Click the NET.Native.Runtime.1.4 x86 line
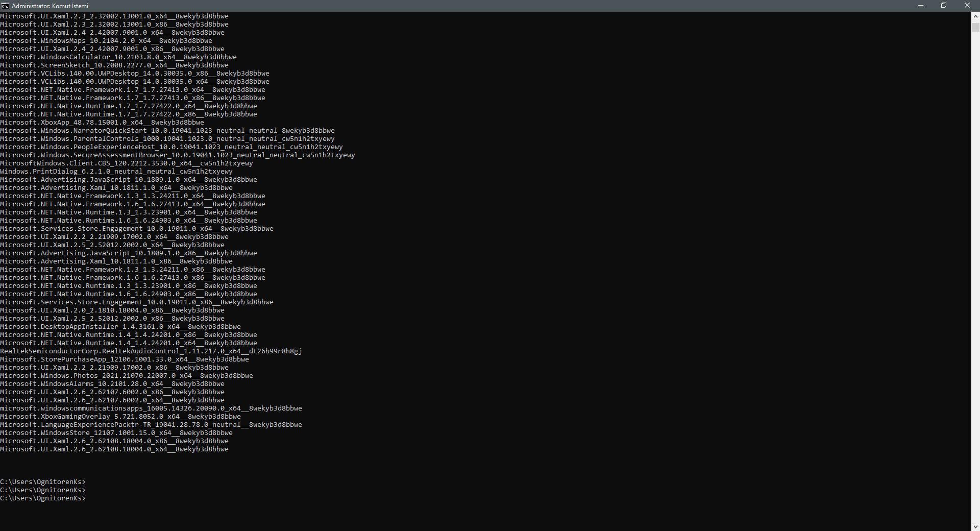Image resolution: width=980 pixels, height=531 pixels. [129, 335]
